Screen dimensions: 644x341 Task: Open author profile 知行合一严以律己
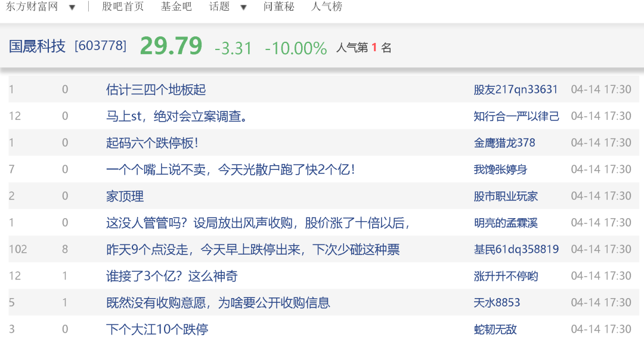coord(516,116)
